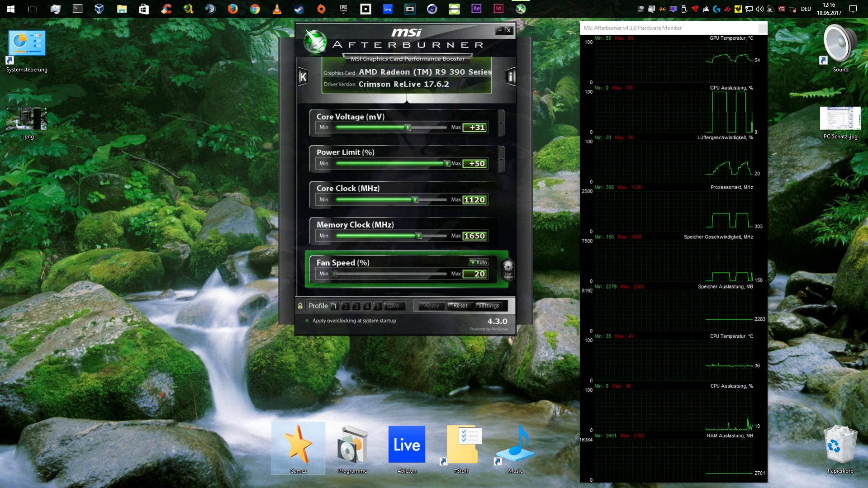The height and width of the screenshot is (488, 868).
Task: Select the PC Schatzi.jpg desktop file
Action: pos(840,123)
